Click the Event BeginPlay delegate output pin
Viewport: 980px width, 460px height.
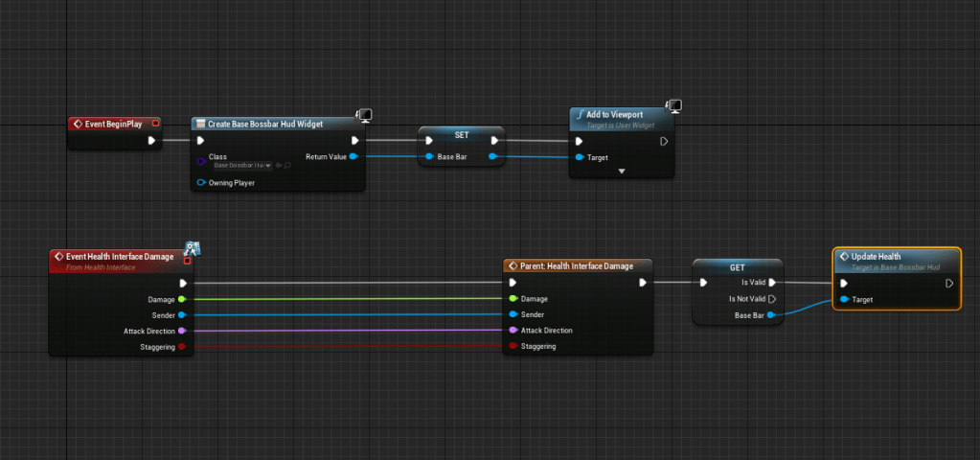(x=155, y=124)
